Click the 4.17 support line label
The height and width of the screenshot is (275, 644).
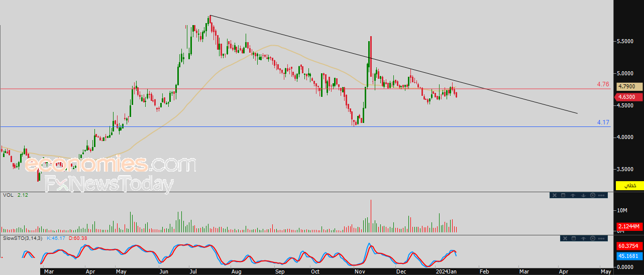point(603,122)
